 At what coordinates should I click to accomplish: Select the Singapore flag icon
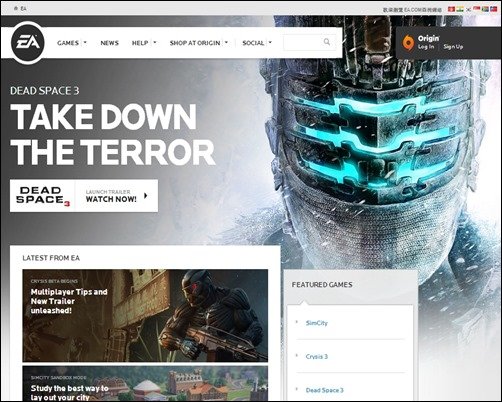click(x=476, y=9)
